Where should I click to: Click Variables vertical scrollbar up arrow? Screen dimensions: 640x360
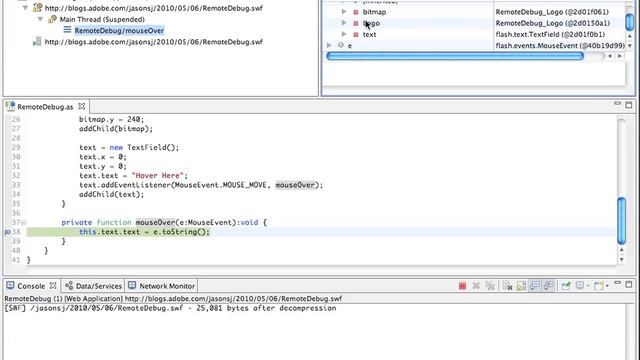tap(630, 36)
